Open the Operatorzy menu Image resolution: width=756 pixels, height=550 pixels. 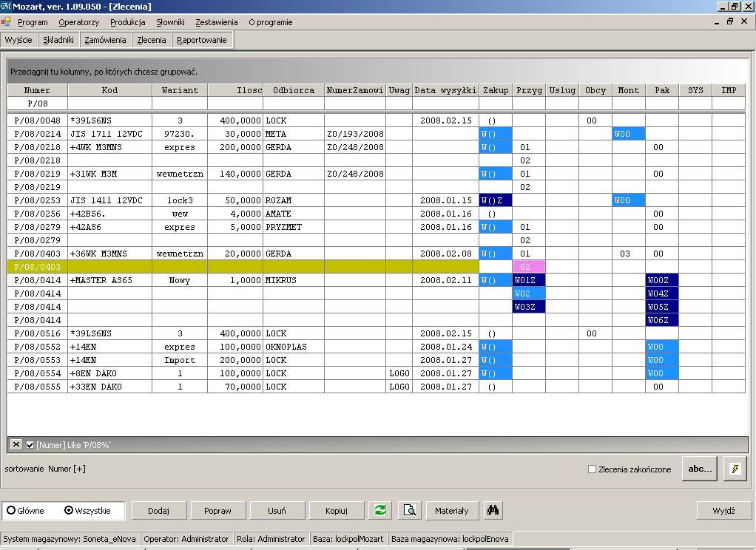click(79, 22)
